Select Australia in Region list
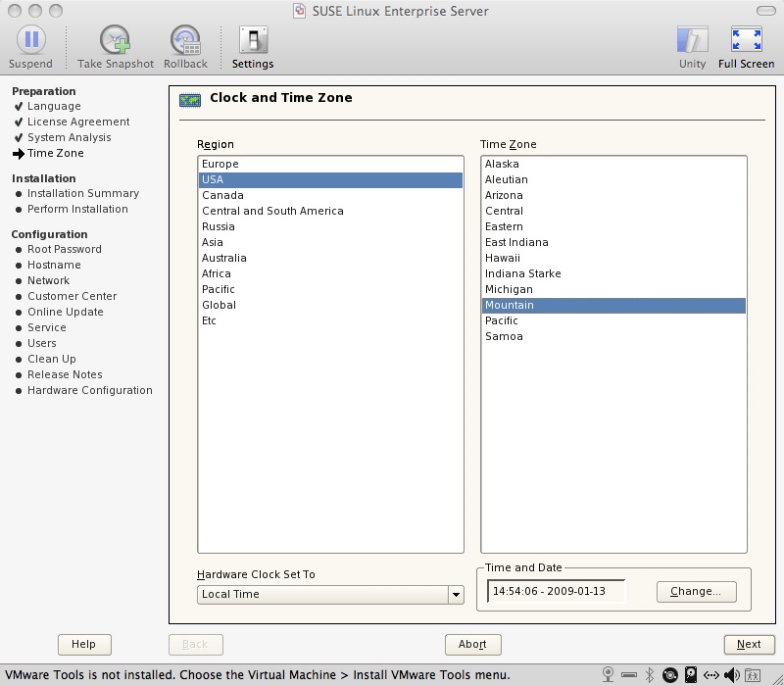Image resolution: width=784 pixels, height=686 pixels. [330, 258]
